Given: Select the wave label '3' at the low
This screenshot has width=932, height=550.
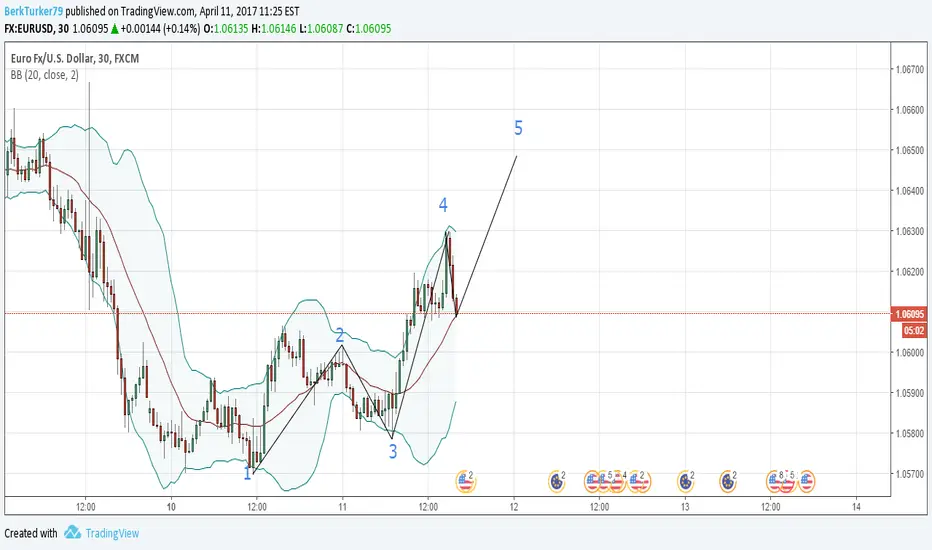Looking at the screenshot, I should [x=393, y=452].
